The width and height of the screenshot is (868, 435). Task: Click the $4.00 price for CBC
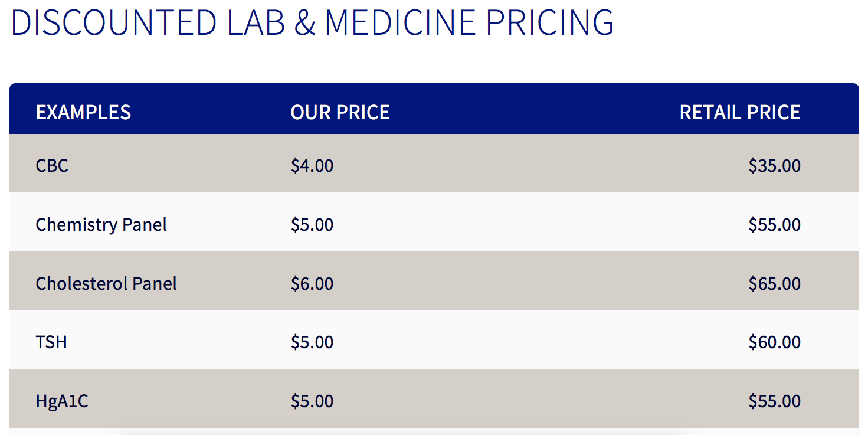point(312,165)
